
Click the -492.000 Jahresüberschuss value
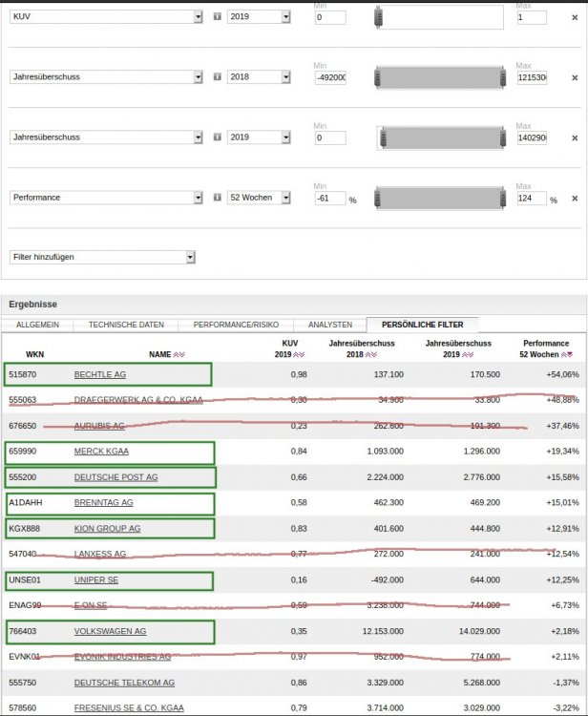pos(388,579)
